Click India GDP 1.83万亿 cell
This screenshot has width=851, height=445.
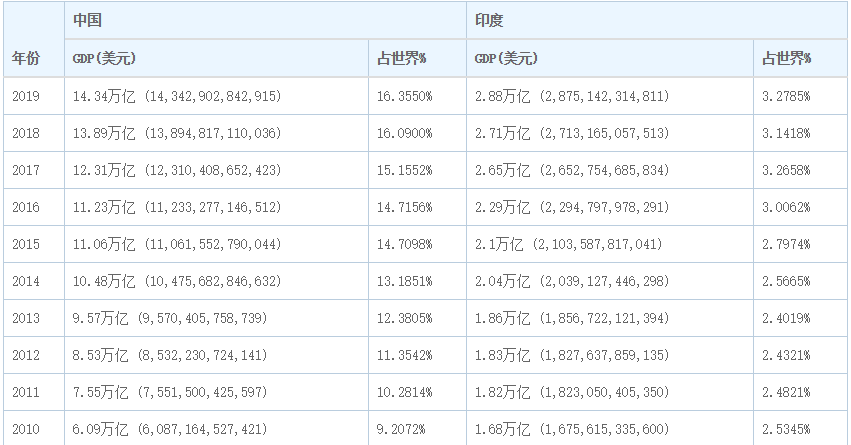(610, 354)
